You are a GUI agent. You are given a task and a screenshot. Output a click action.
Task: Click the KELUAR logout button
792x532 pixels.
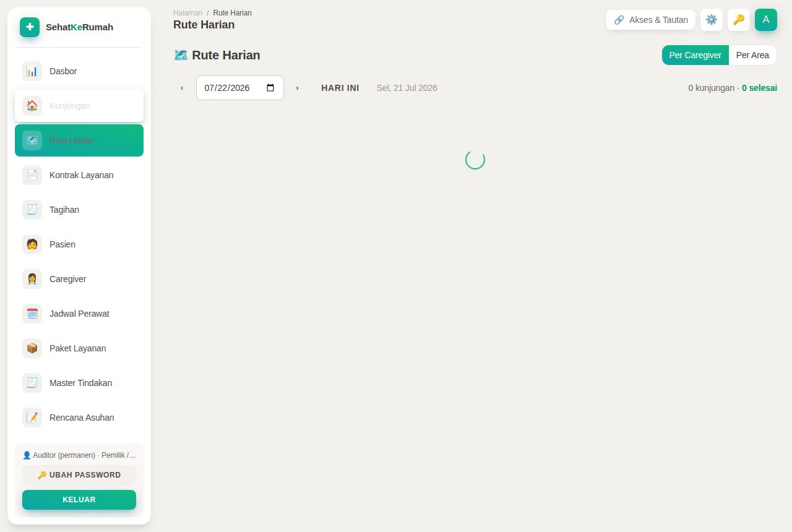tap(79, 500)
